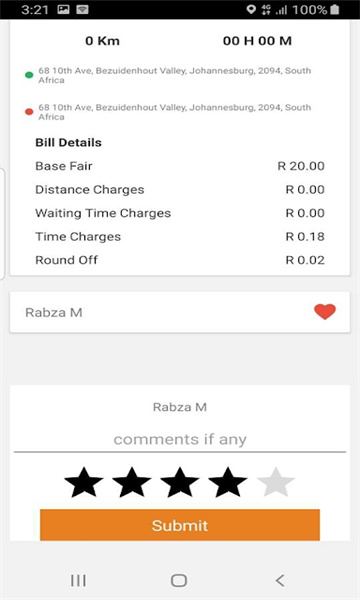Image resolution: width=360 pixels, height=600 pixels.
Task: Focus the comments if any field
Action: (x=180, y=440)
